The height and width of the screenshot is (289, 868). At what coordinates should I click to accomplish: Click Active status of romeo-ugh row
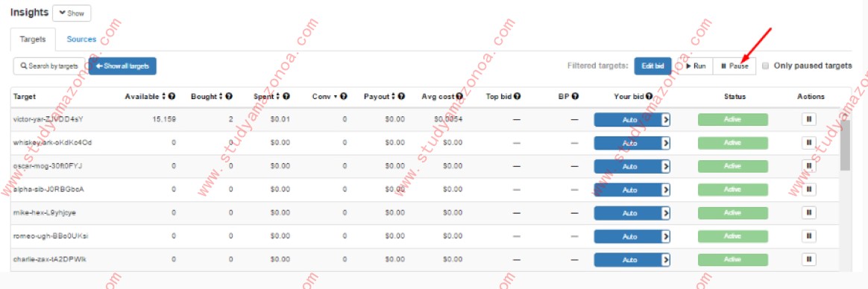click(732, 236)
